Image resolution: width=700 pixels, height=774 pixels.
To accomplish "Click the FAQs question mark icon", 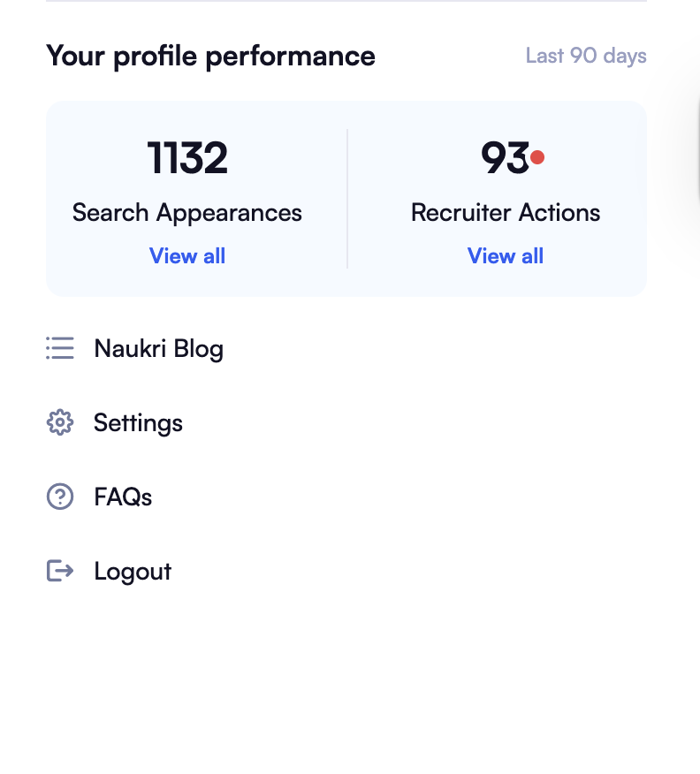I will tap(59, 497).
